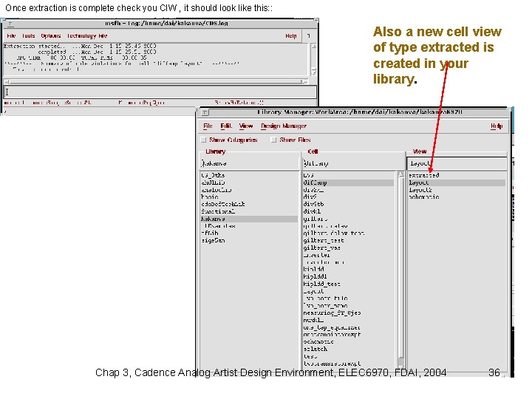This screenshot has height=399, width=532.
Task: Open the Design Manager menu
Action: click(284, 126)
